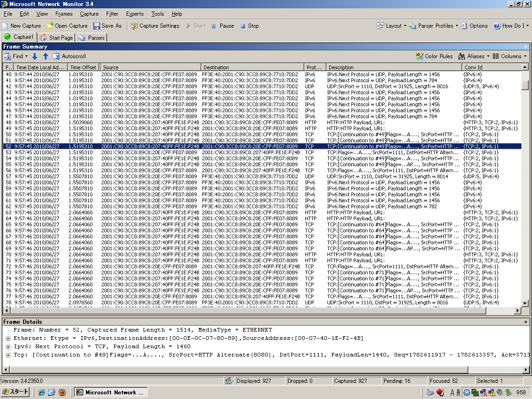532x399 pixels.
Task: Sort by the Time Date Local column header
Action: tap(40, 67)
